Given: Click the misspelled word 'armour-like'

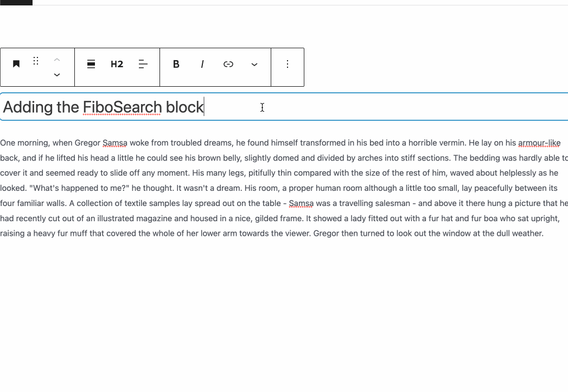Looking at the screenshot, I should pyautogui.click(x=539, y=143).
